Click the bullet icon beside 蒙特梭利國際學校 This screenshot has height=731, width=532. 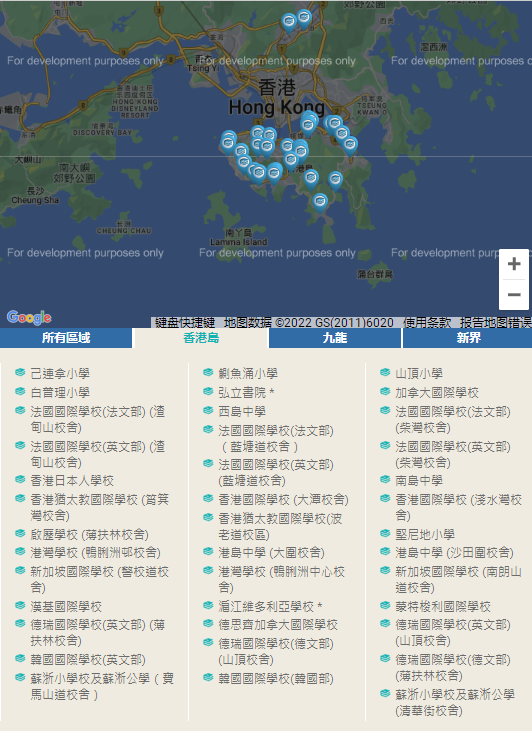pyautogui.click(x=385, y=606)
